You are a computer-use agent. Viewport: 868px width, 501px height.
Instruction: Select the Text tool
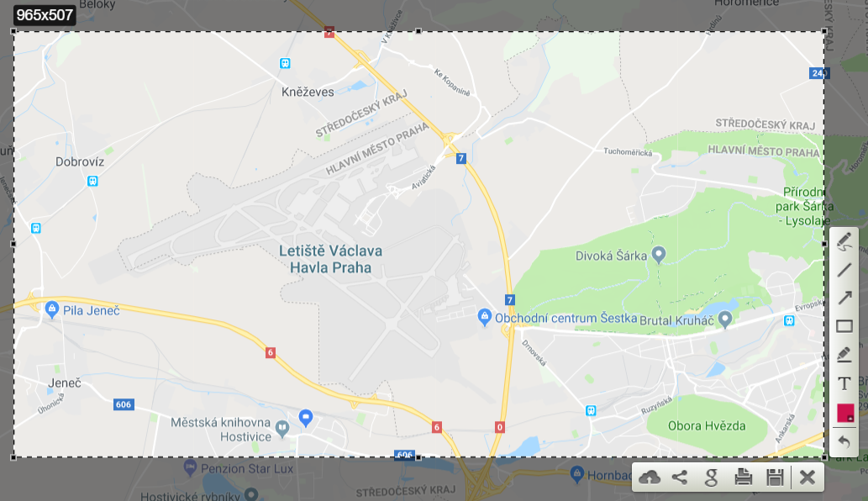pos(844,383)
